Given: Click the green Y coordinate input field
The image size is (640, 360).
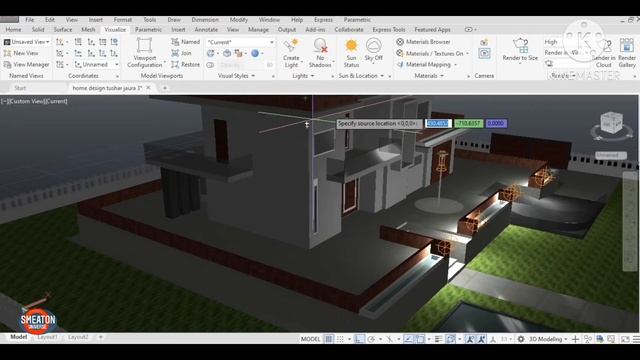Looking at the screenshot, I should click(x=469, y=123).
